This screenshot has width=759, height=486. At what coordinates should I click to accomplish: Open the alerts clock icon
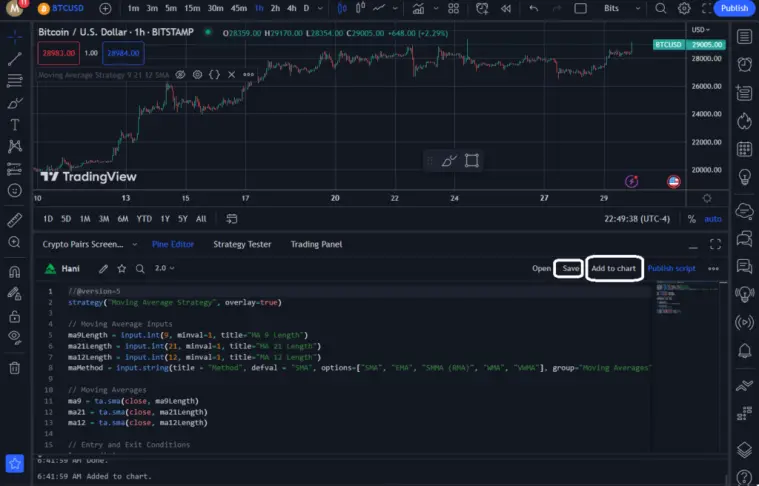(744, 64)
